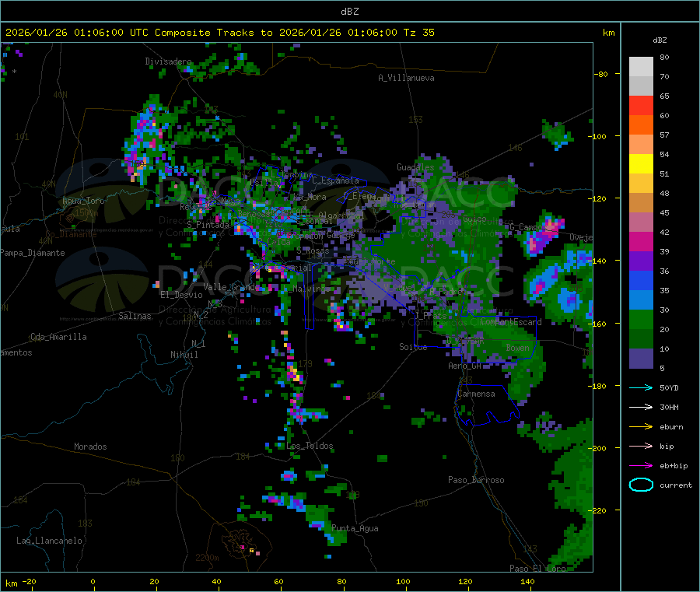Click the La_Mora place label

310,197
